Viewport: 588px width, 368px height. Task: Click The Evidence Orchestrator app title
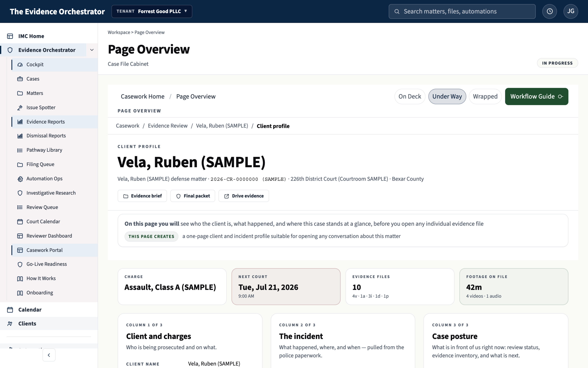point(57,11)
